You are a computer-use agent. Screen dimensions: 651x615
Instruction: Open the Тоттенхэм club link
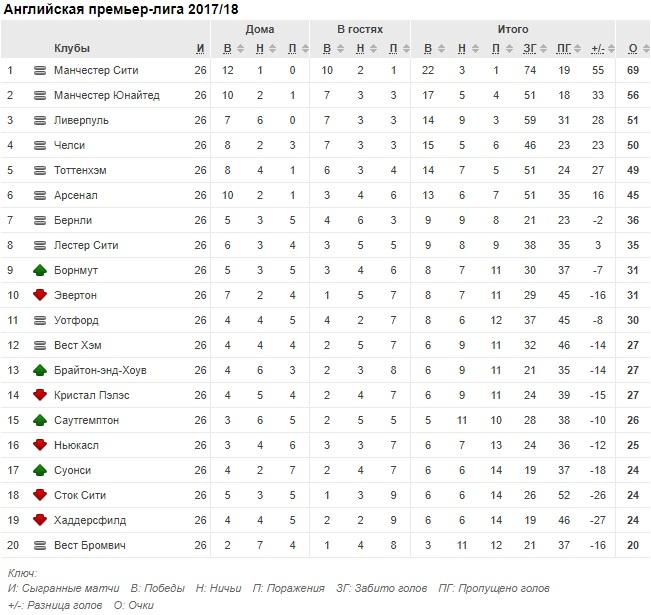pyautogui.click(x=81, y=170)
